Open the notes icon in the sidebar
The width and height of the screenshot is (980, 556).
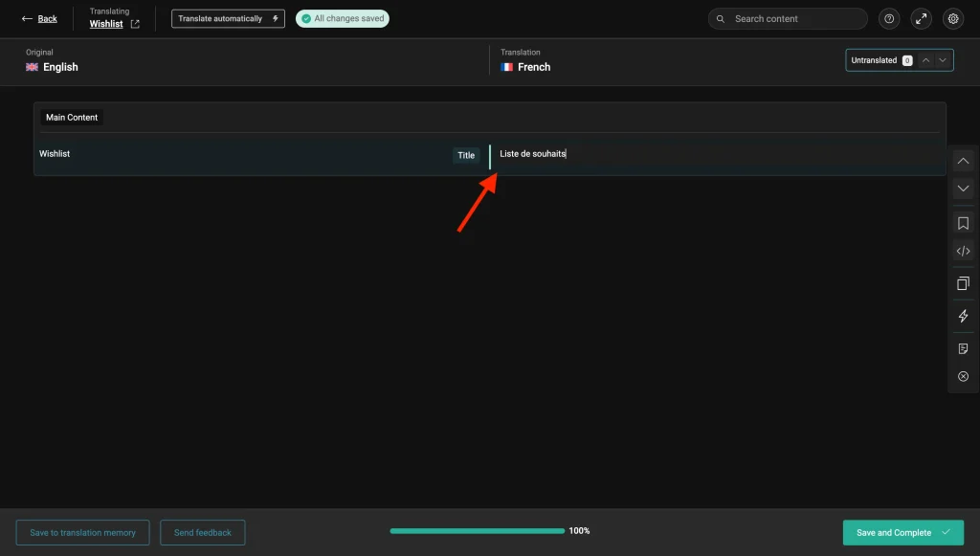[963, 347]
